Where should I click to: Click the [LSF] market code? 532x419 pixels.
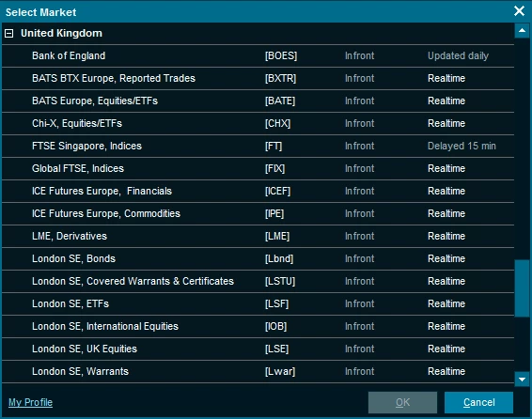tap(277, 303)
